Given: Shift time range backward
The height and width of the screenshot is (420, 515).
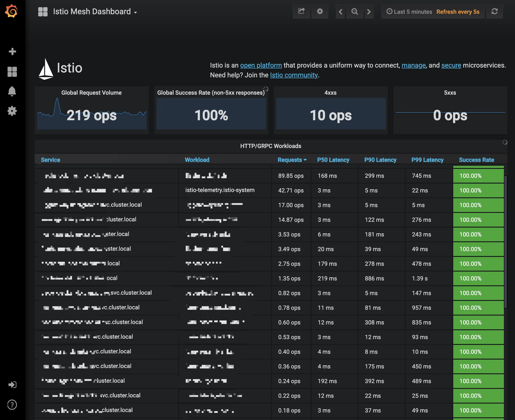Looking at the screenshot, I should pyautogui.click(x=340, y=11).
